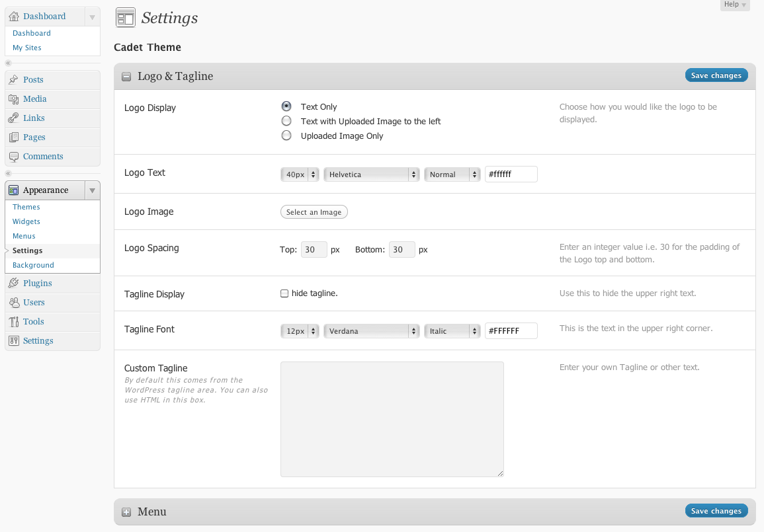
Task: Check the hide tagline checkbox
Action: click(x=284, y=293)
